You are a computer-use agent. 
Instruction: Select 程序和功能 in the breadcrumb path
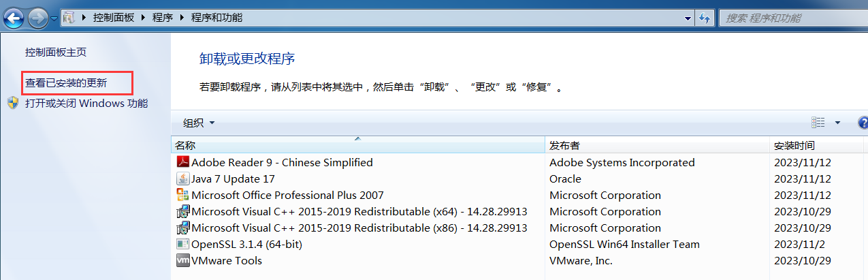216,18
